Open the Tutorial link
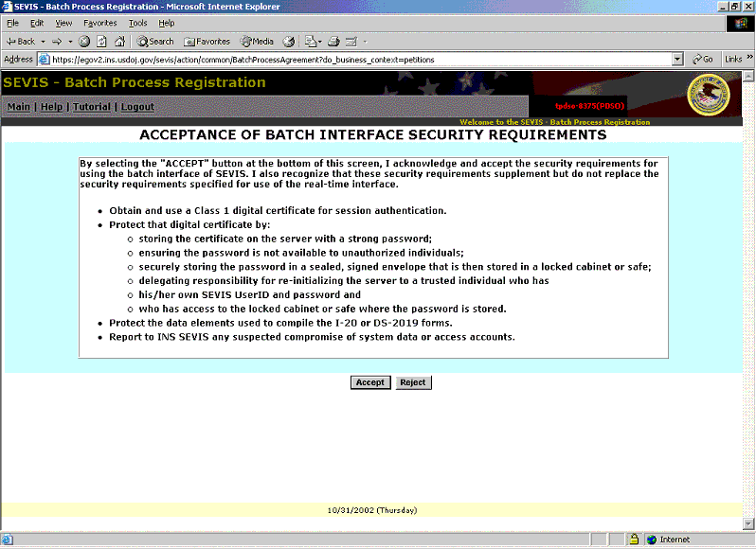Viewport: 756px width, 549px height. tap(92, 106)
